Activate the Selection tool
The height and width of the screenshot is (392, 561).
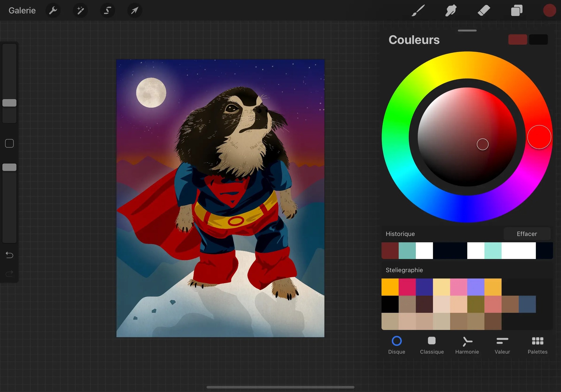tap(107, 11)
